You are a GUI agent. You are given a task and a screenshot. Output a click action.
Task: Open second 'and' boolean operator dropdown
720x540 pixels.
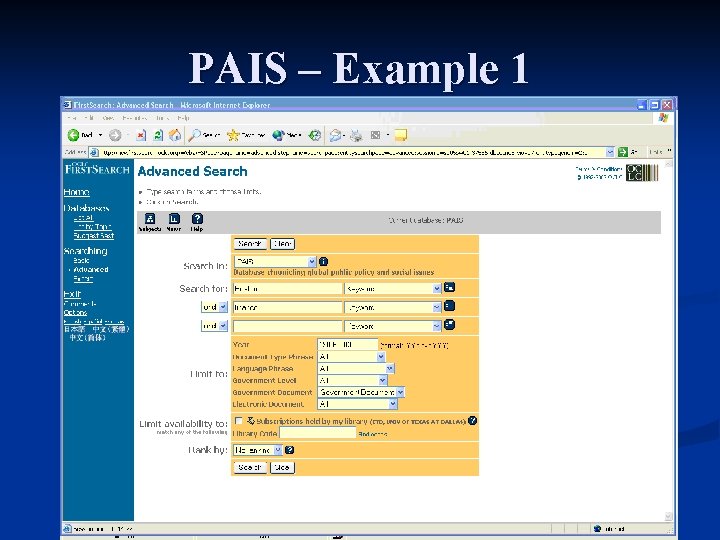223,326
